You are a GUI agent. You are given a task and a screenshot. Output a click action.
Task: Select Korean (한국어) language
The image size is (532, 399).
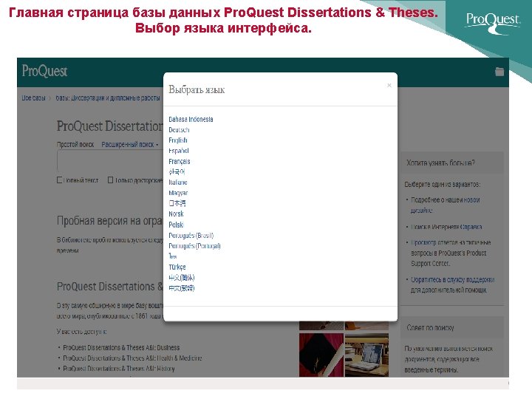coord(177,171)
